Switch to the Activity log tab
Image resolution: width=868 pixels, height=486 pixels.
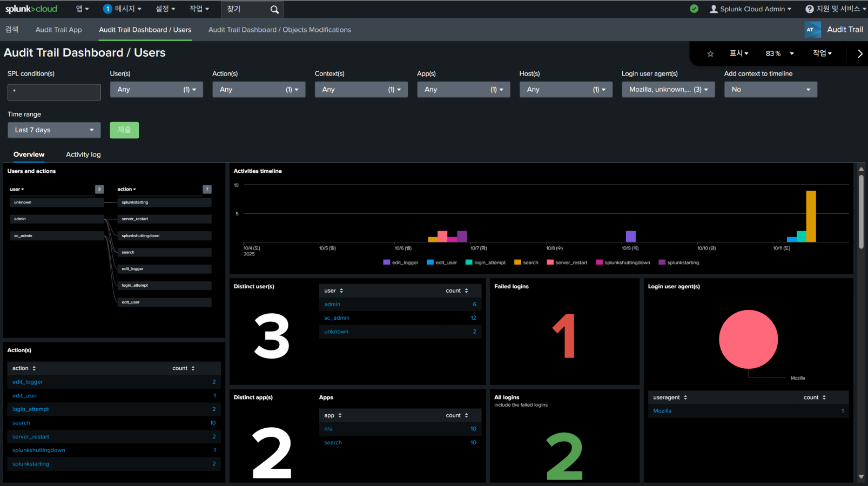pyautogui.click(x=83, y=154)
